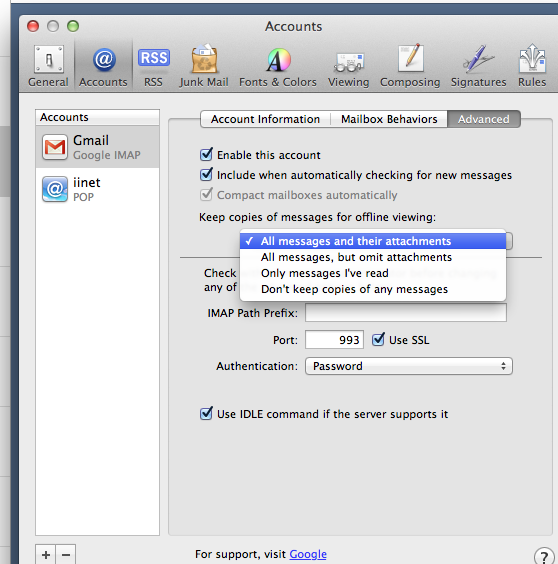Choose Don't keep copies of any messages

coord(373,289)
